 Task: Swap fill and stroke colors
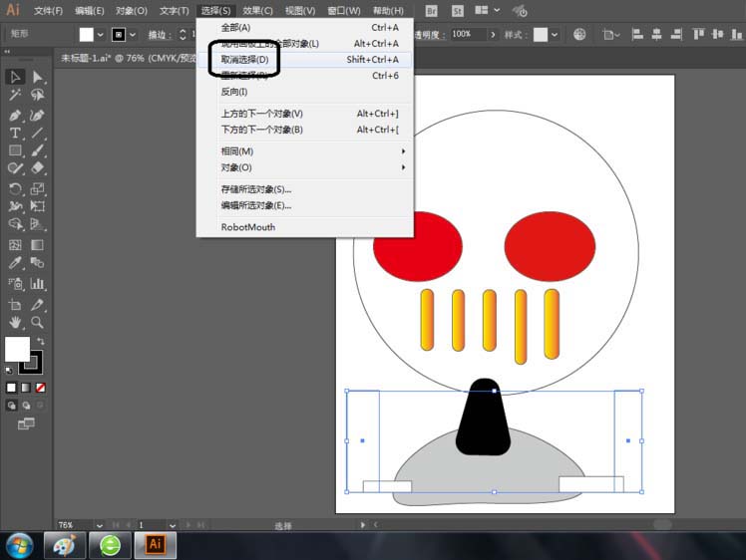[41, 341]
